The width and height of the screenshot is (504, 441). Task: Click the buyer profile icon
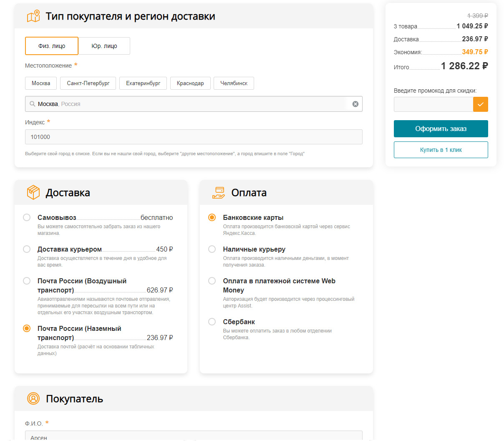(33, 398)
